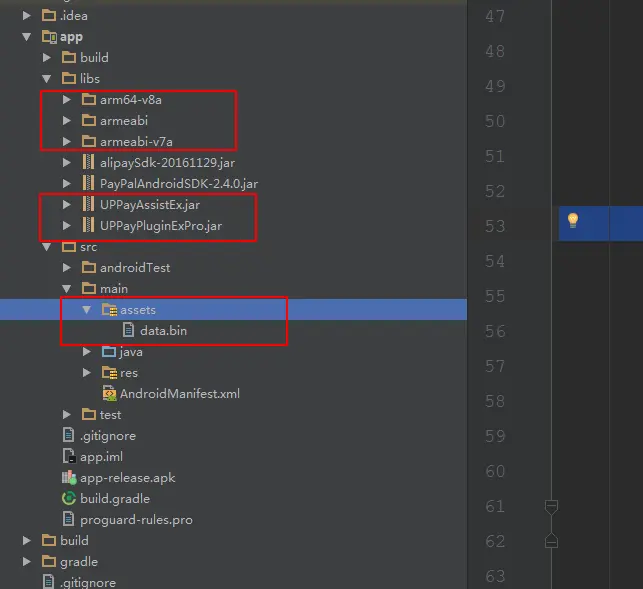
Task: Select the assets folder label
Action: (x=138, y=310)
